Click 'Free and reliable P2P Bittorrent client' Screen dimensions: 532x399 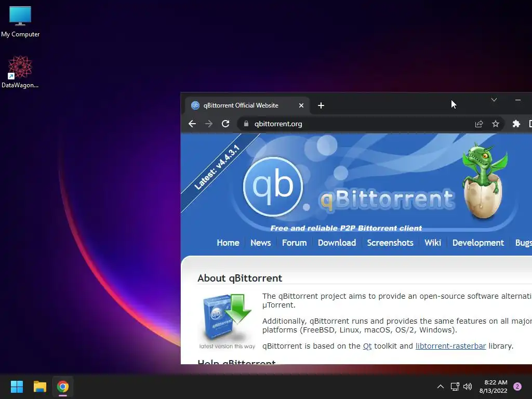point(346,229)
